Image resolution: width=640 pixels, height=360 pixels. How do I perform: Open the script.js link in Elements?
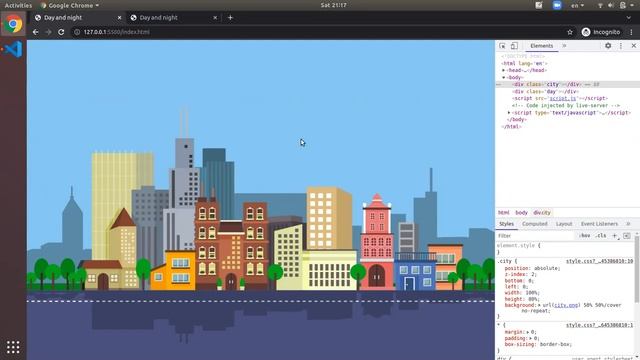[x=562, y=98]
